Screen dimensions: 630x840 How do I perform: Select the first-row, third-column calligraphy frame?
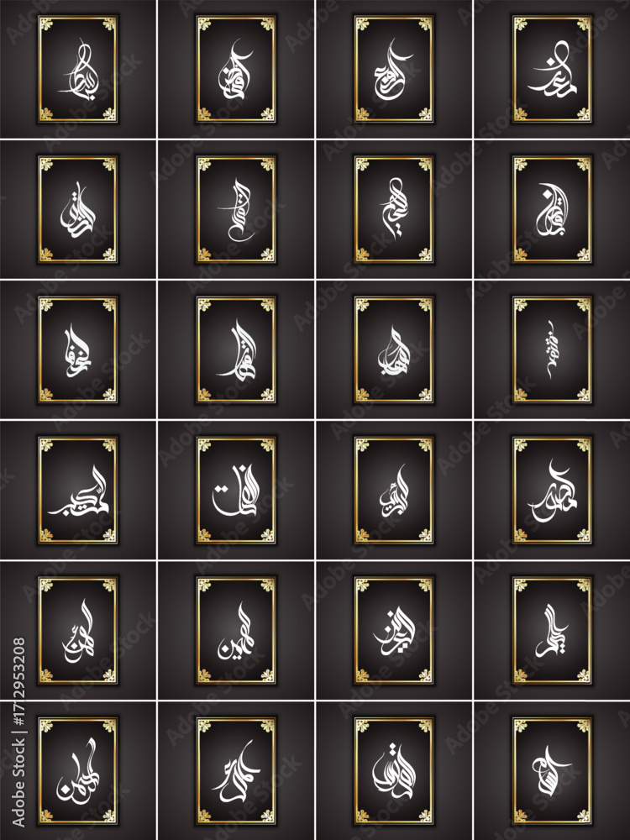pos(394,70)
